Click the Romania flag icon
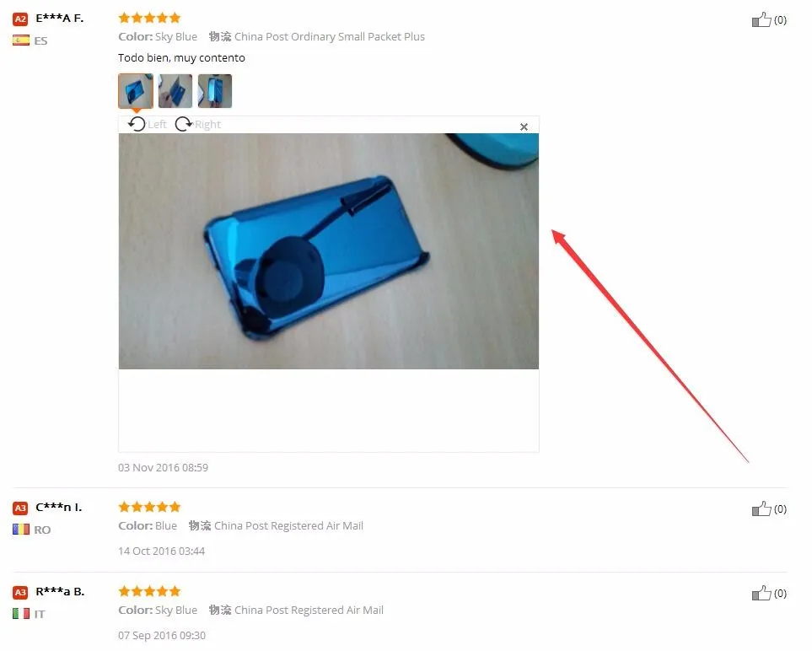This screenshot has width=812, height=651. click(x=21, y=530)
